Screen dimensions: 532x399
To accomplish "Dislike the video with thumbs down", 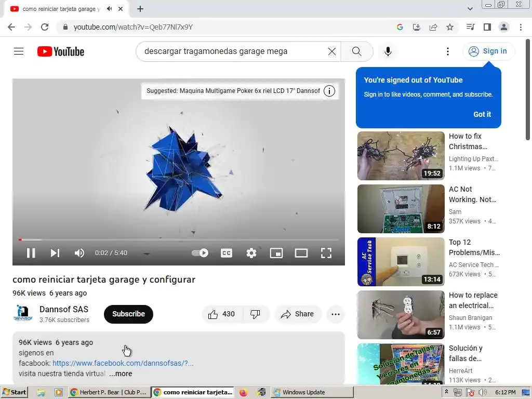I will (256, 314).
